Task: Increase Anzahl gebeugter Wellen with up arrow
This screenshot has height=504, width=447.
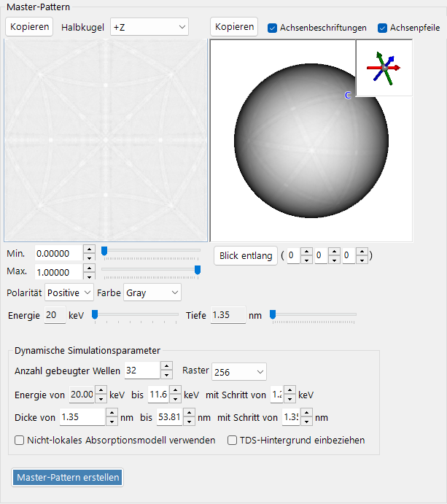Action: click(166, 366)
